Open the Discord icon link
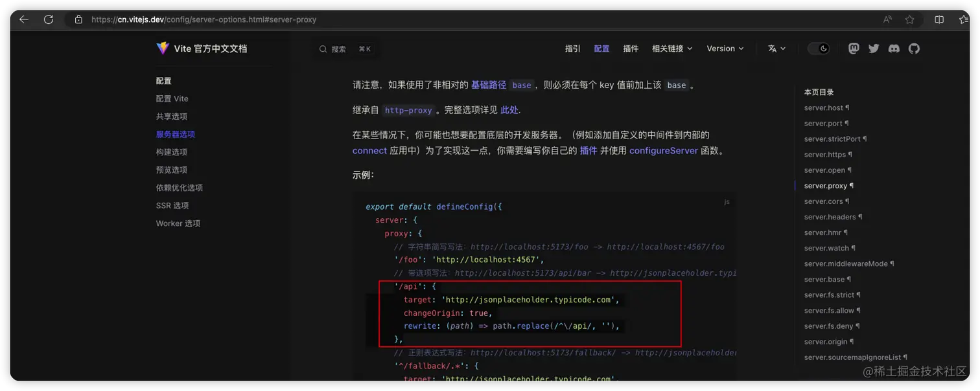Image resolution: width=980 pixels, height=391 pixels. [894, 49]
